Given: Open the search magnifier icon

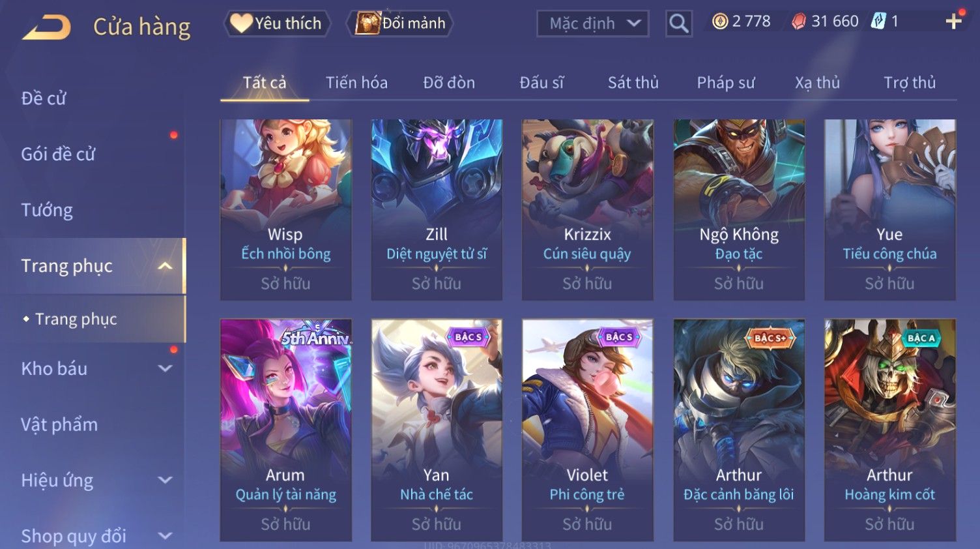Looking at the screenshot, I should point(678,23).
